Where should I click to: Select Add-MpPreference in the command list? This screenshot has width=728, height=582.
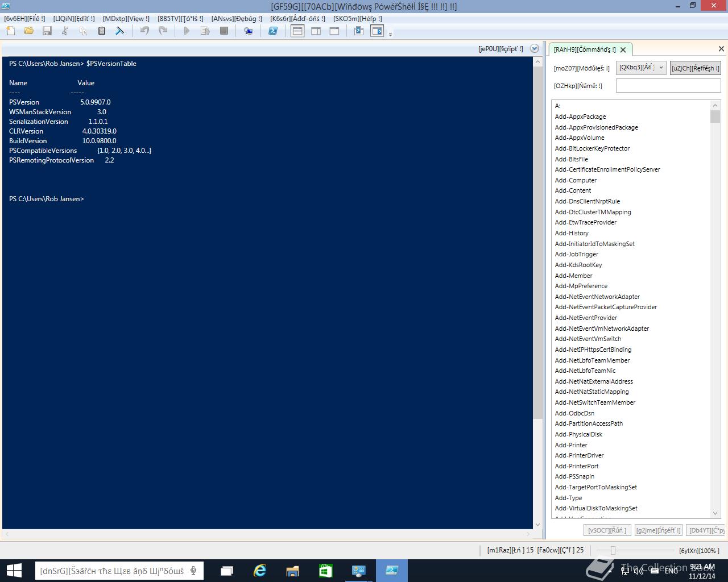[581, 286]
